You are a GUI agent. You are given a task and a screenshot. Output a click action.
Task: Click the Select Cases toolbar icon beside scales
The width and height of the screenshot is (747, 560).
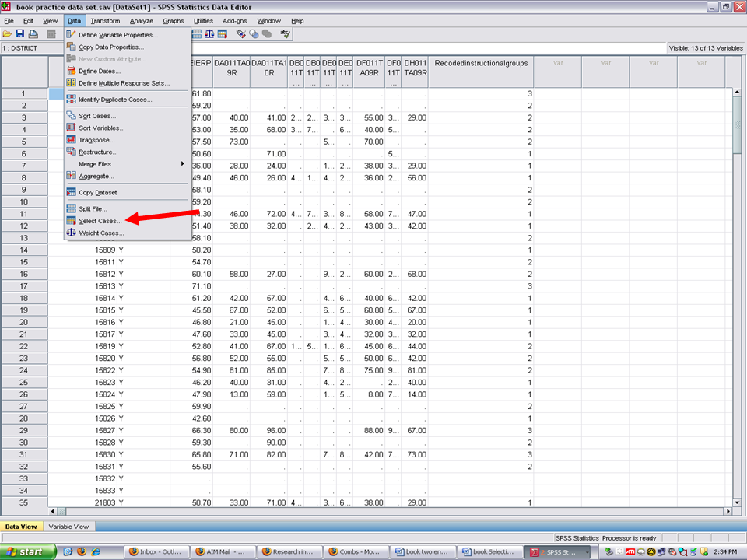click(222, 34)
